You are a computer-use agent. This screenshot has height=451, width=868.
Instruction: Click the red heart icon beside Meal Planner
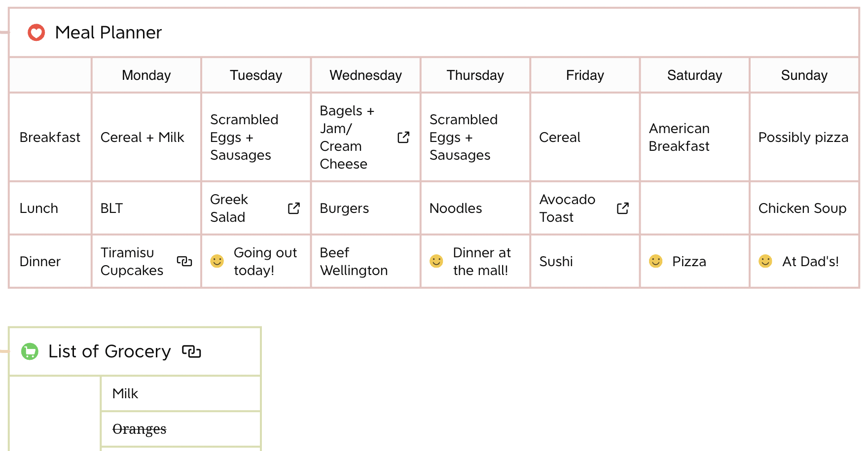(x=36, y=33)
